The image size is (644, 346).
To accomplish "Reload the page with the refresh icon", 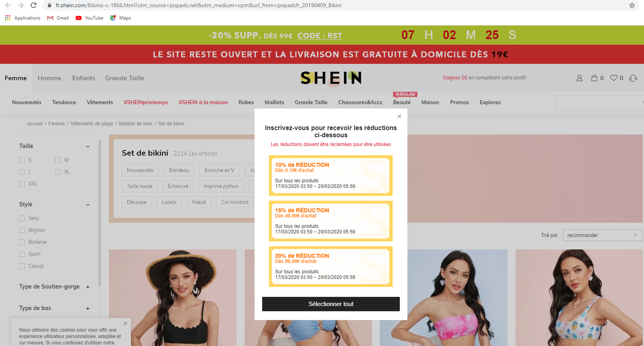I will 34,5.
